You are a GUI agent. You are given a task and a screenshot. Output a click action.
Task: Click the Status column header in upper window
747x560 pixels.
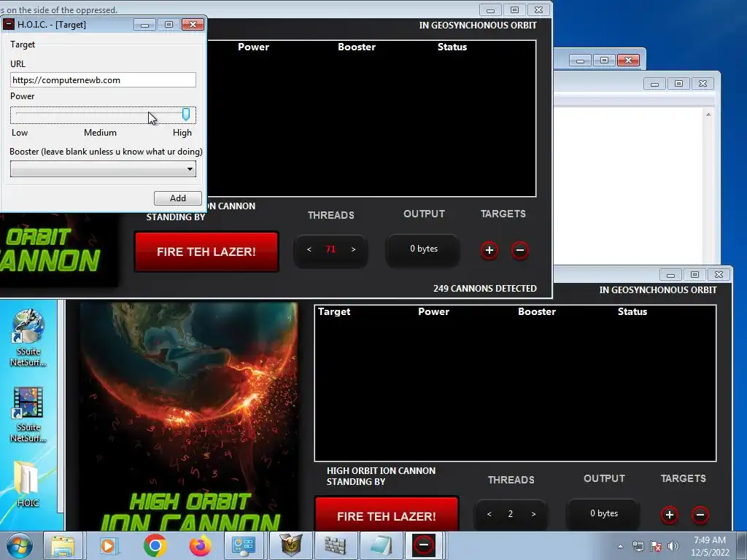point(452,47)
